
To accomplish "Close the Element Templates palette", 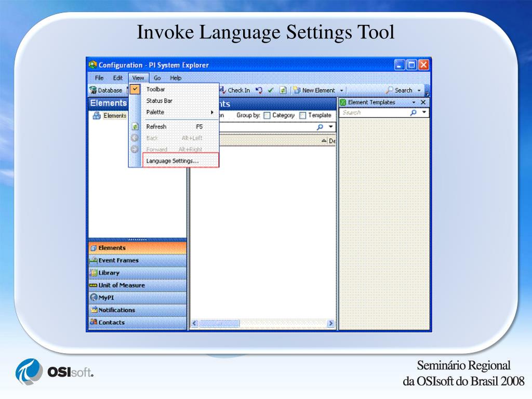I will (x=423, y=102).
